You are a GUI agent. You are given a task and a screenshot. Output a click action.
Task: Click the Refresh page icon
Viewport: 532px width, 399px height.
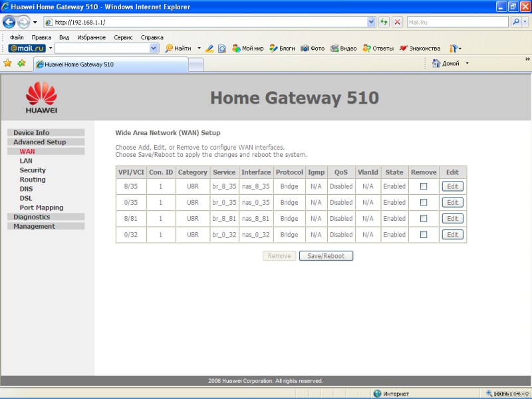tap(384, 22)
